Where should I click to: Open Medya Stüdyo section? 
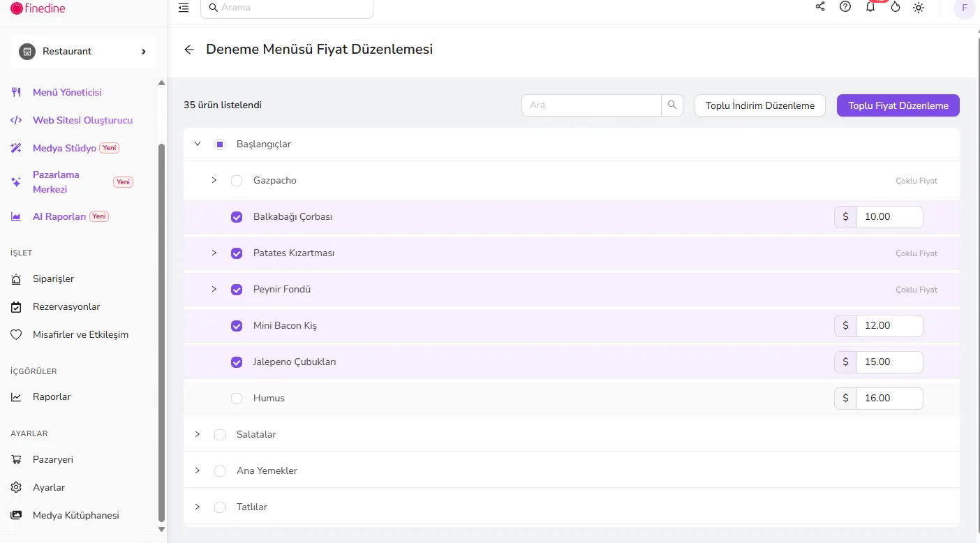[64, 148]
